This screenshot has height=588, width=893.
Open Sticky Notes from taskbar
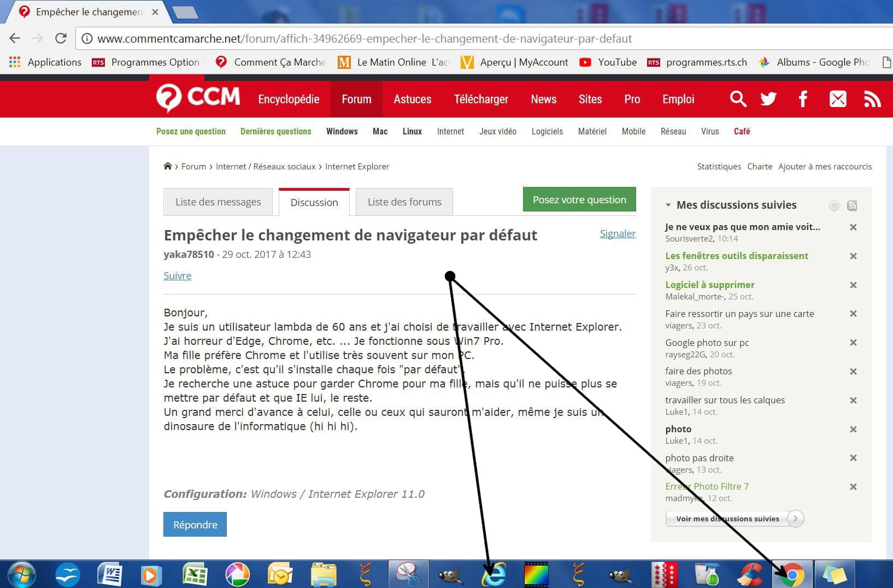coord(835,575)
